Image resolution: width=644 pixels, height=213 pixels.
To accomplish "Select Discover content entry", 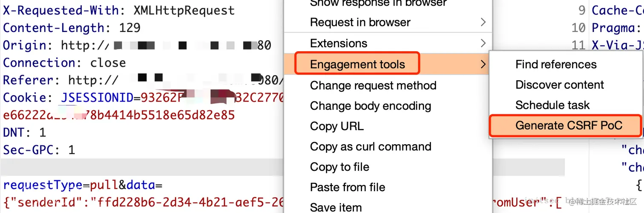I will pyautogui.click(x=560, y=85).
